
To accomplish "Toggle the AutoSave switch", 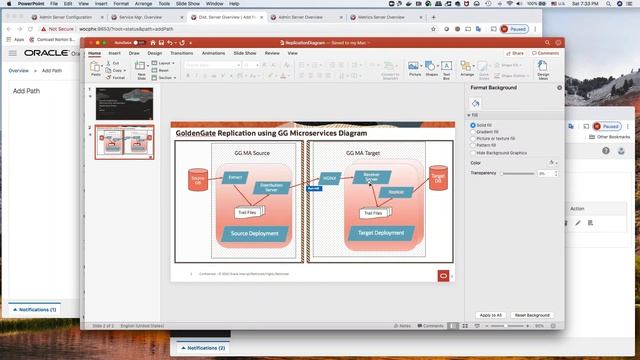I will [x=139, y=42].
